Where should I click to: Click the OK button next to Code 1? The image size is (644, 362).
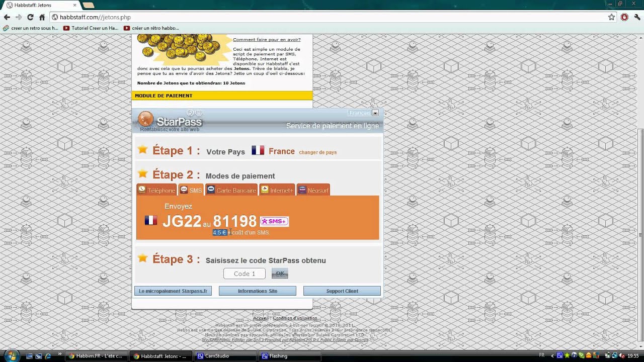coord(280,274)
